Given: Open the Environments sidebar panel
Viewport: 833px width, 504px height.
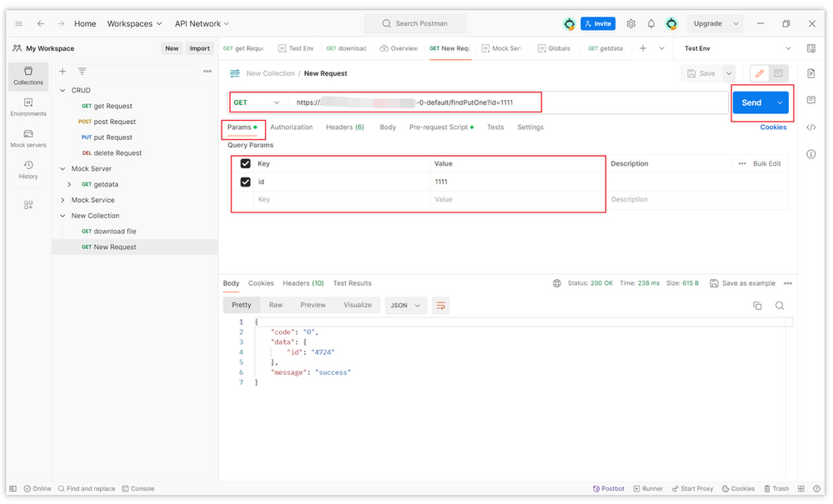Looking at the screenshot, I should click(28, 107).
